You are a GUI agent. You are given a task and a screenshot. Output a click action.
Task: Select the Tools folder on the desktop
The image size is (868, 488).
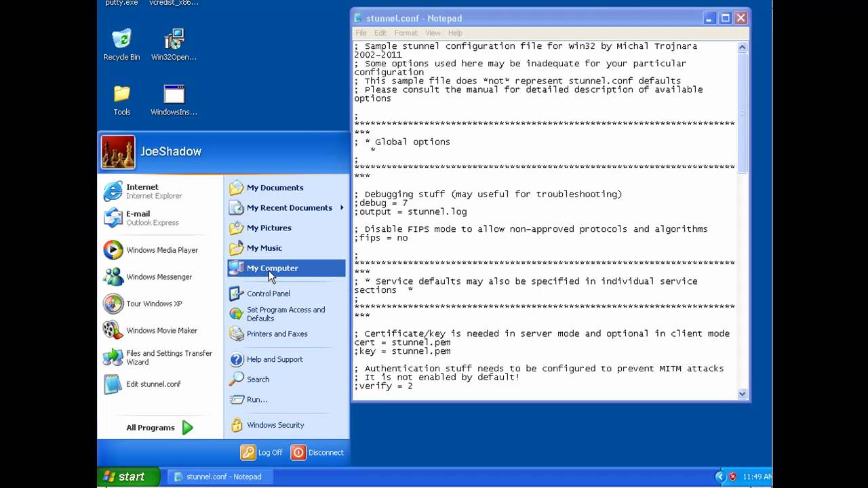pos(122,100)
